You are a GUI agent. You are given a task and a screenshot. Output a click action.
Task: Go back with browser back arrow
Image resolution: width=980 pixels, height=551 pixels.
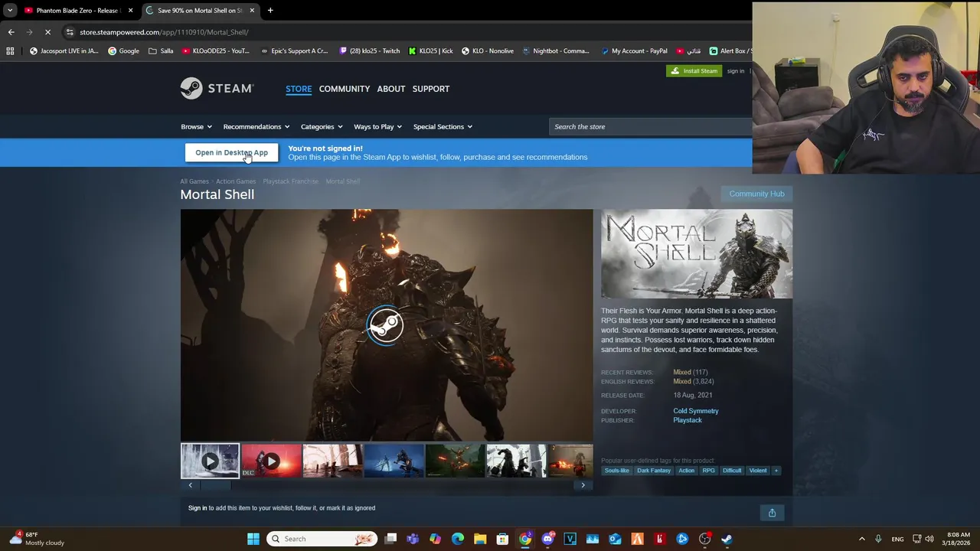(11, 32)
